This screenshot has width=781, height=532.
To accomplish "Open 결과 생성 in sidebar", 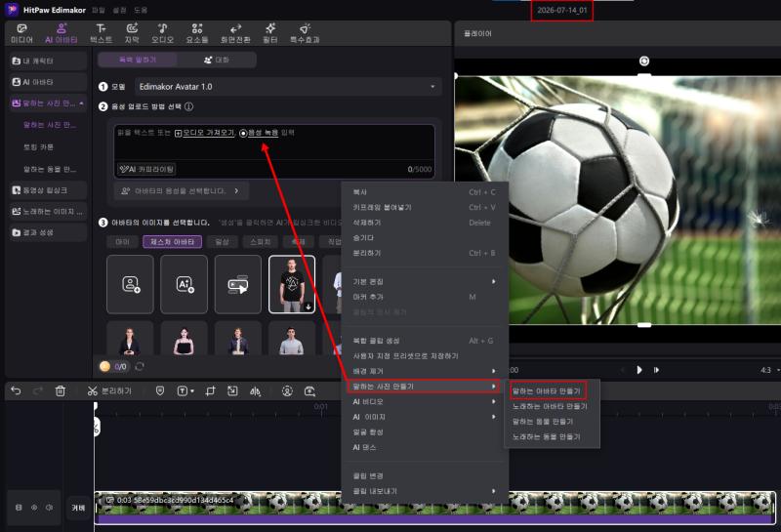I will click(48, 232).
